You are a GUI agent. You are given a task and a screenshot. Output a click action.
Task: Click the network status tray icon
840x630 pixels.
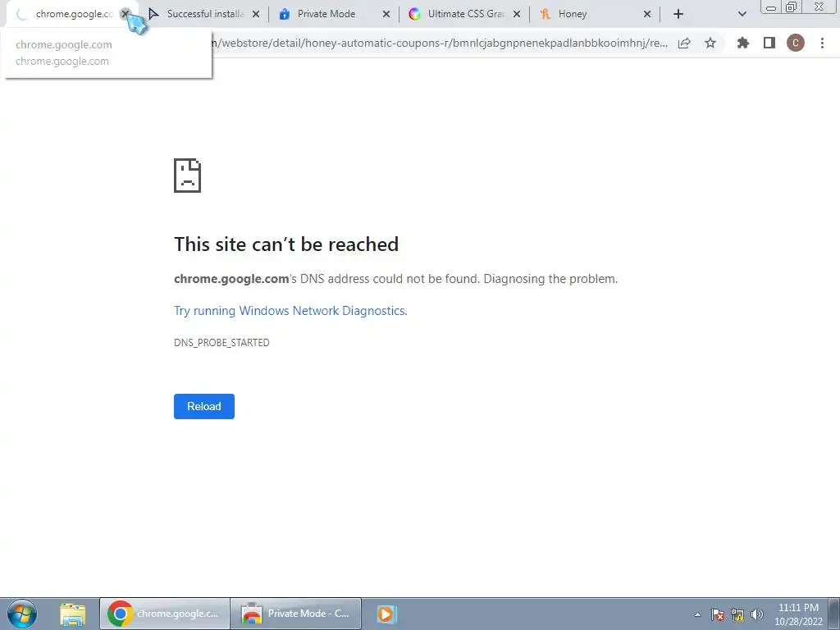pyautogui.click(x=737, y=614)
